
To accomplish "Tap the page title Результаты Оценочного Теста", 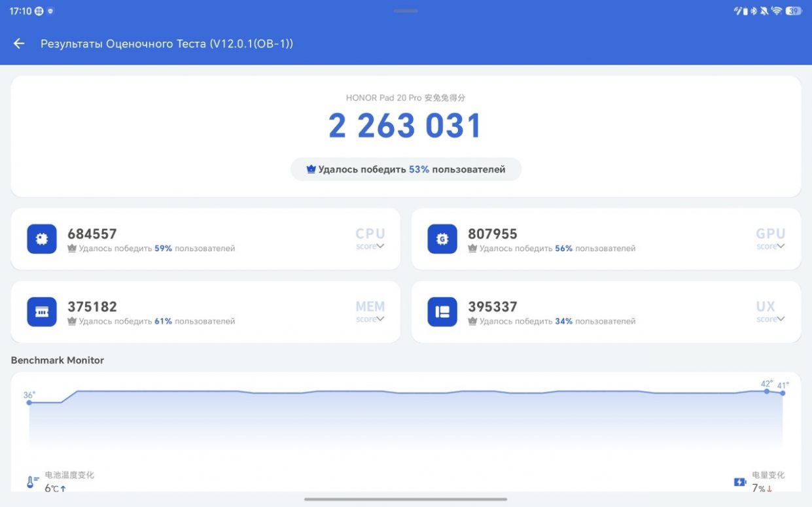I will click(167, 44).
